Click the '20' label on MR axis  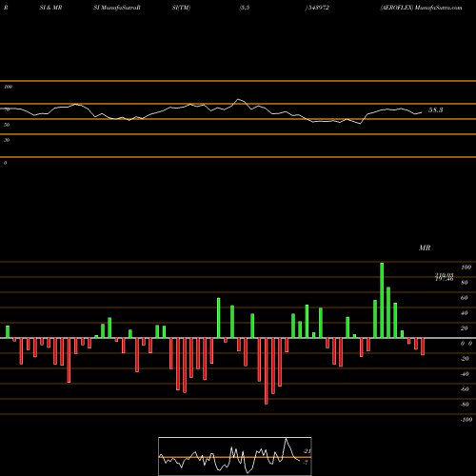pyautogui.click(x=465, y=328)
